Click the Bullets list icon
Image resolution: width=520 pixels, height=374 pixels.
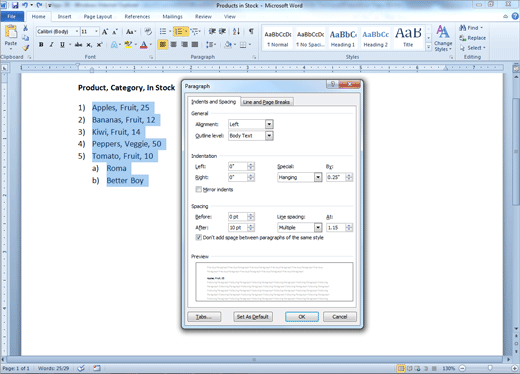[x=163, y=31]
